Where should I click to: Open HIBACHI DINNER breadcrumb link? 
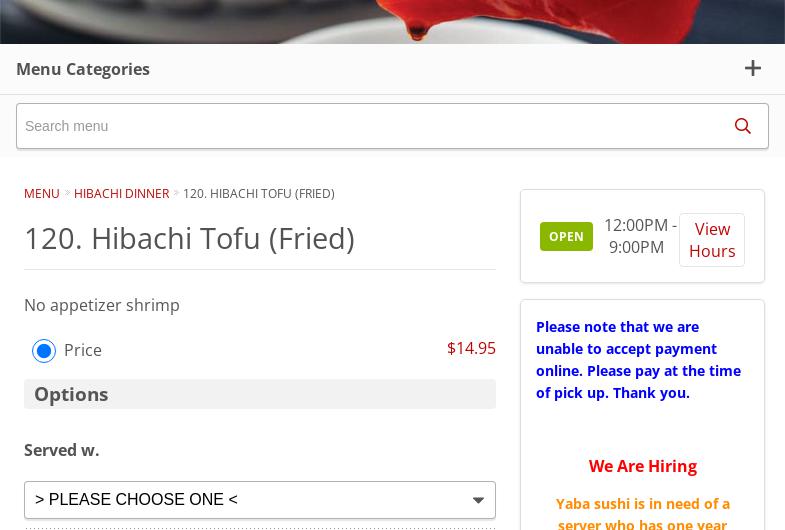pos(121,193)
